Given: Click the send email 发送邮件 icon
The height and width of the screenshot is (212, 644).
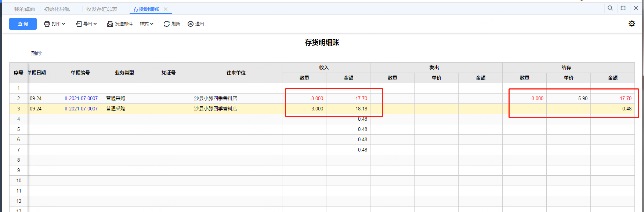Looking at the screenshot, I should (110, 24).
